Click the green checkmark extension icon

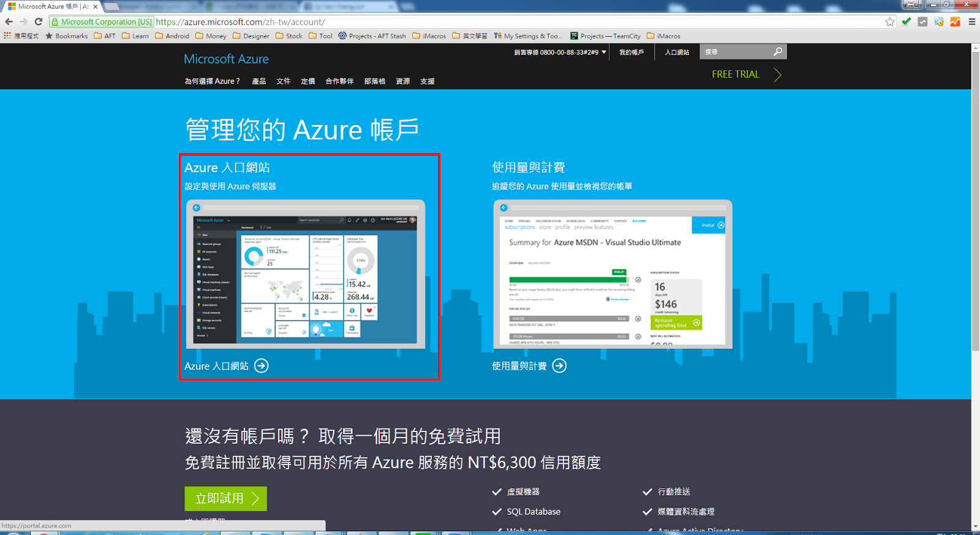(907, 21)
